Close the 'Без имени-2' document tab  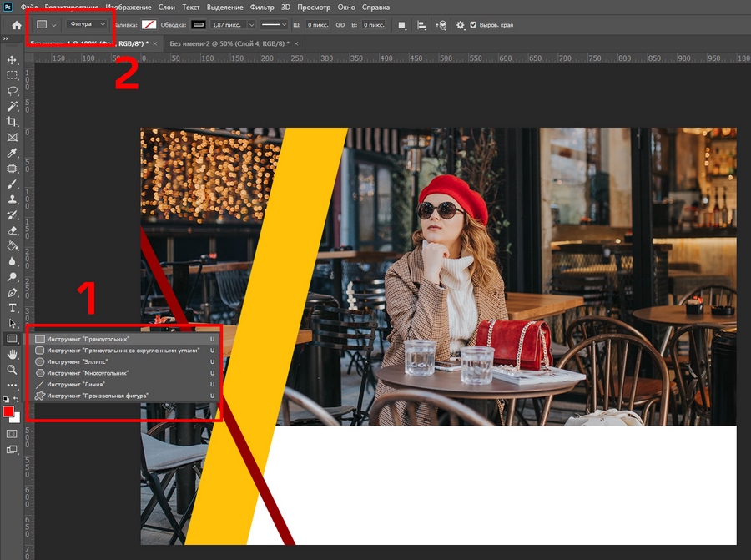[296, 43]
